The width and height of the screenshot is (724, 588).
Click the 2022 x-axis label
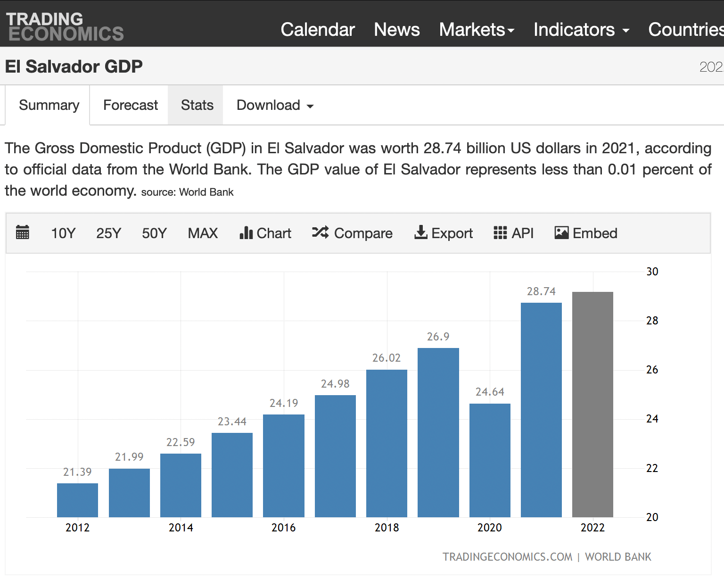pyautogui.click(x=592, y=528)
